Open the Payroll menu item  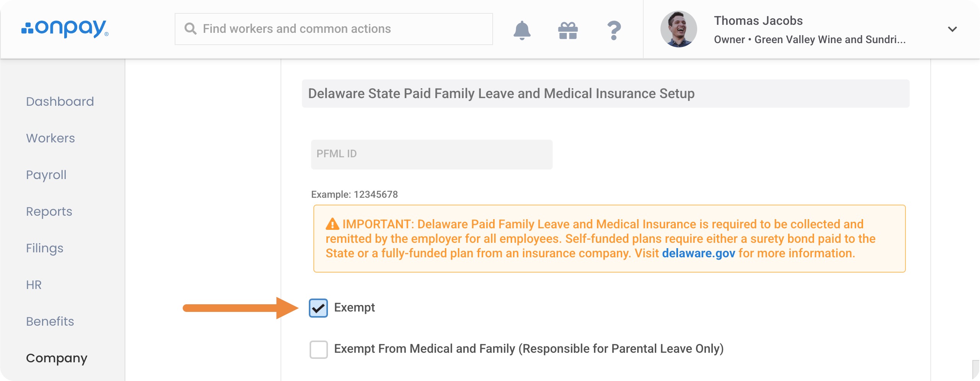pos(46,175)
